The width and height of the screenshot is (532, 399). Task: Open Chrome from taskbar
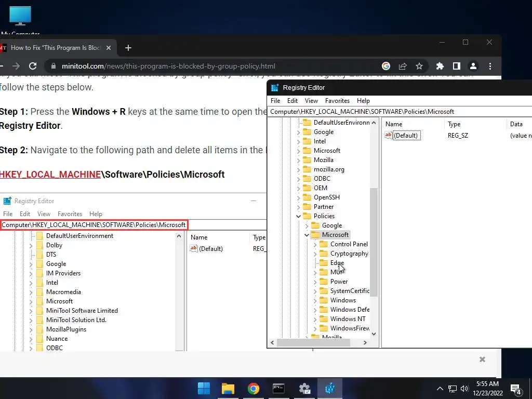click(x=254, y=389)
